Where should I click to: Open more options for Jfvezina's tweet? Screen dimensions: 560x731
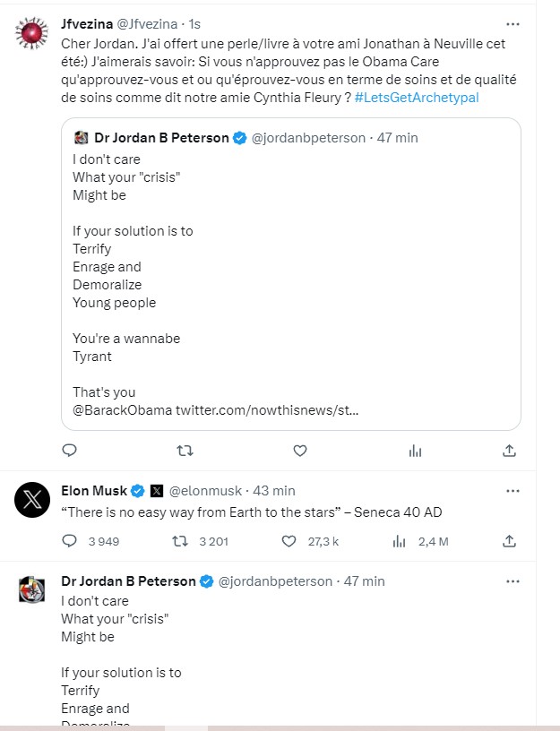pos(513,24)
